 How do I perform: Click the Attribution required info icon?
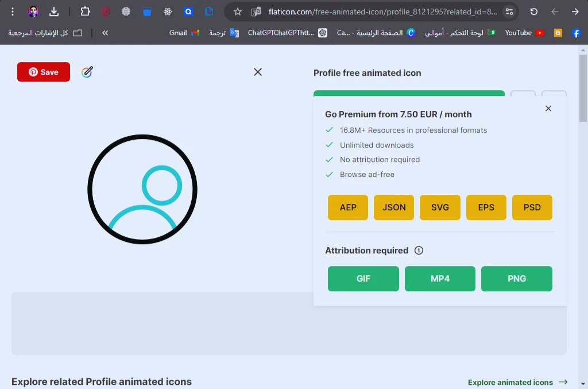click(x=419, y=250)
